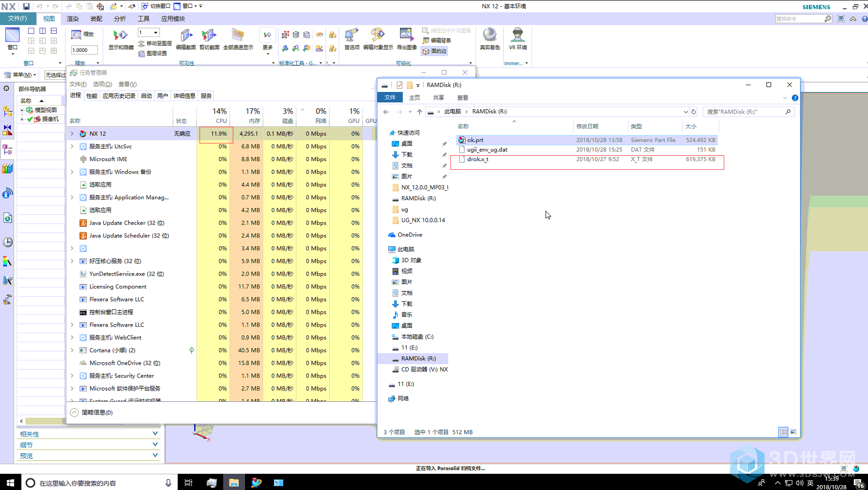Screen dimensions: 868x490
Task: Switch to the 分析 ribbon tab
Action: pyautogui.click(x=120, y=19)
